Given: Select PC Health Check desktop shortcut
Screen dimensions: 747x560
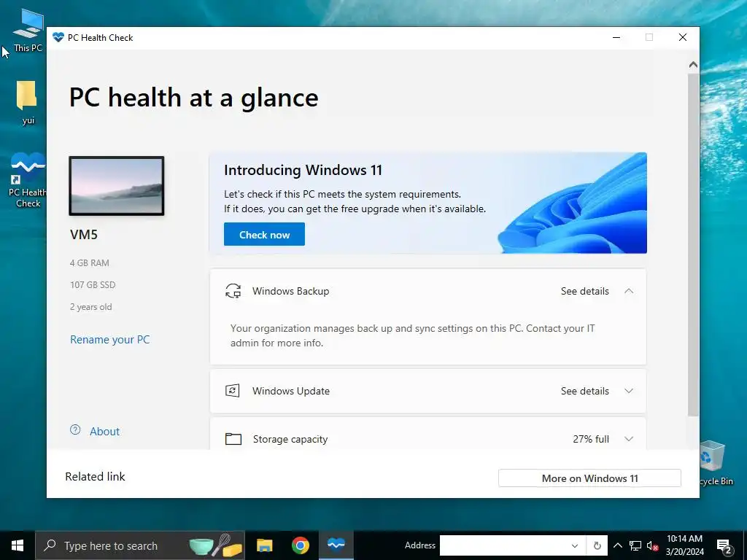Looking at the screenshot, I should coord(28,181).
